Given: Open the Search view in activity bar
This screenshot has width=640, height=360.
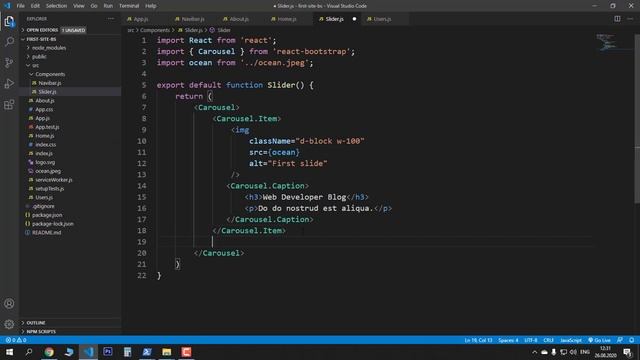Looking at the screenshot, I should 9,42.
